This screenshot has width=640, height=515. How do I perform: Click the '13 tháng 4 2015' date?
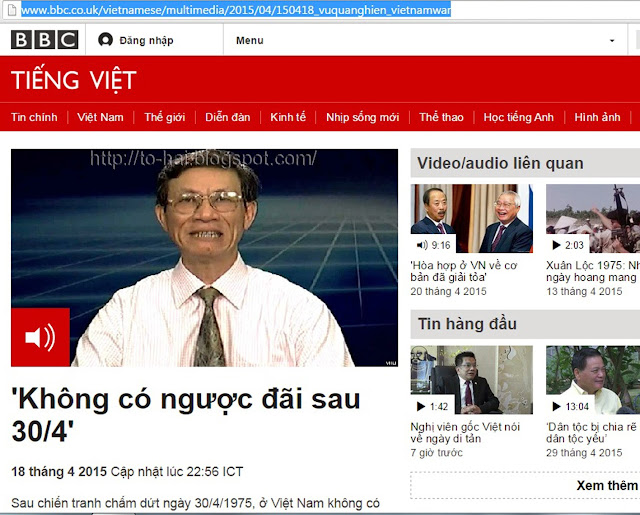(584, 291)
